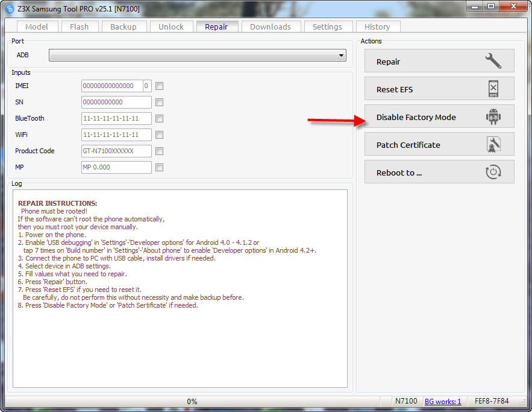Click '5. Fill values what you need to repair.'
This screenshot has height=412, width=532.
pyautogui.click(x=72, y=274)
